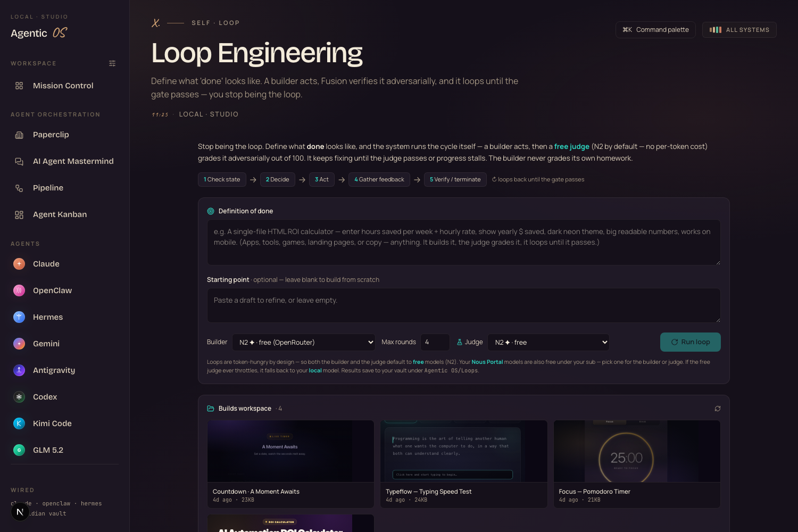Start the loop with Run loop button
Image resolution: width=798 pixels, height=532 pixels.
(691, 342)
